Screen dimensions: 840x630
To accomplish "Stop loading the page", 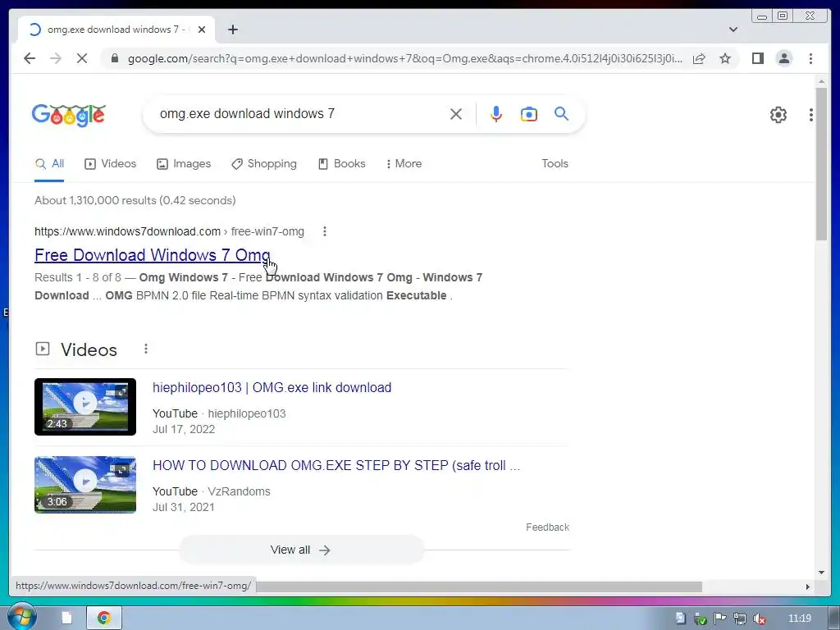I will tap(82, 58).
